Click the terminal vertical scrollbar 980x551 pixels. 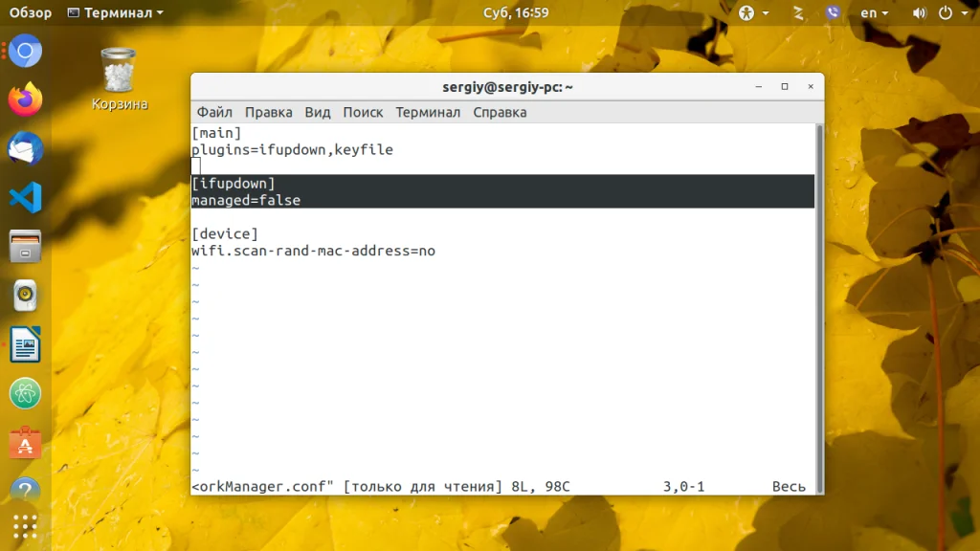point(819,309)
